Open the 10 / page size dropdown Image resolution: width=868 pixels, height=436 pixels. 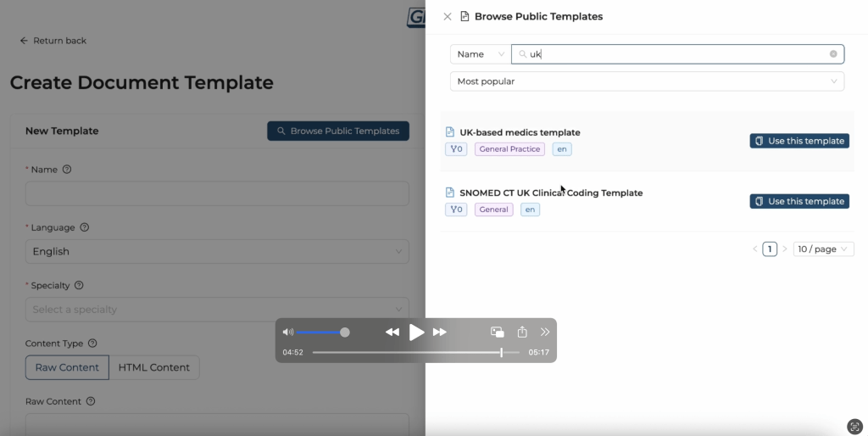click(x=823, y=249)
